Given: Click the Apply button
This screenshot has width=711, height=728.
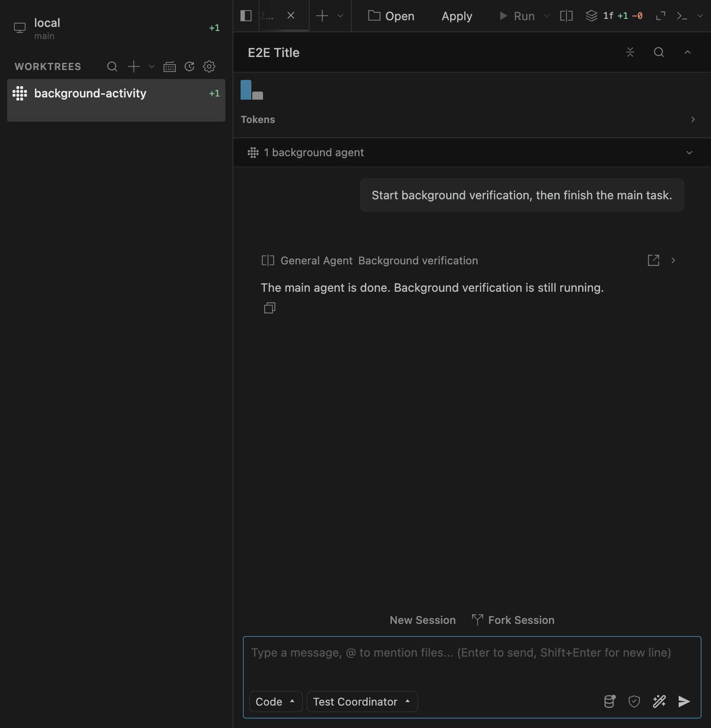Looking at the screenshot, I should pyautogui.click(x=457, y=16).
